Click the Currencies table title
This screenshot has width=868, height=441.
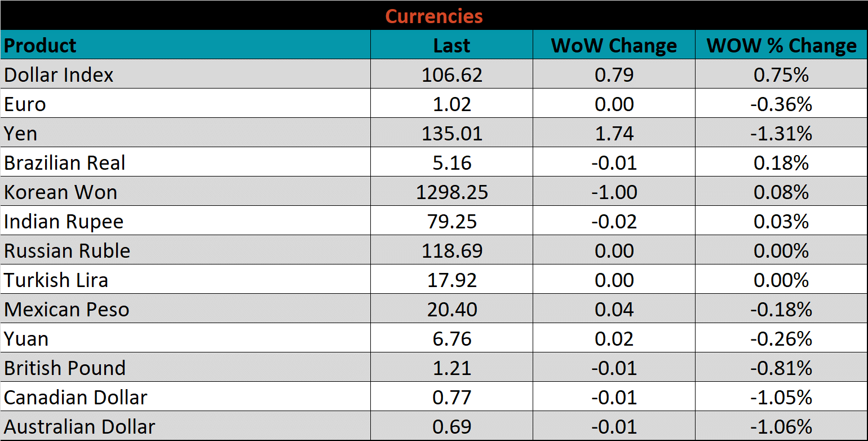(434, 16)
